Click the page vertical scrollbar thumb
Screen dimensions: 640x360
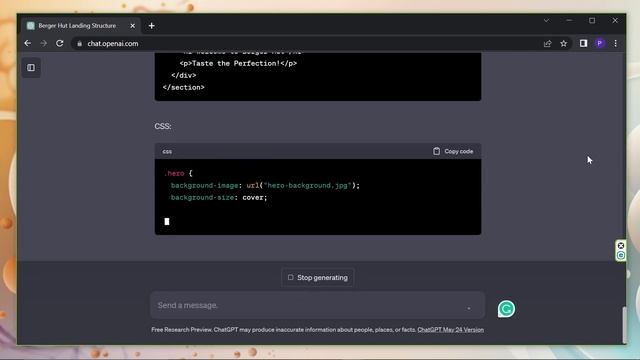tap(624, 325)
